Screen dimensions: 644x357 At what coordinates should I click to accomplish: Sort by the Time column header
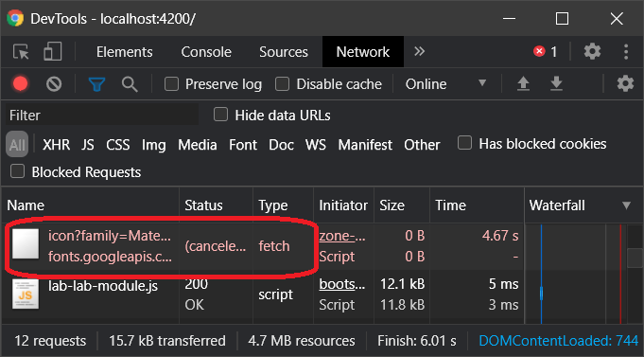point(478,205)
